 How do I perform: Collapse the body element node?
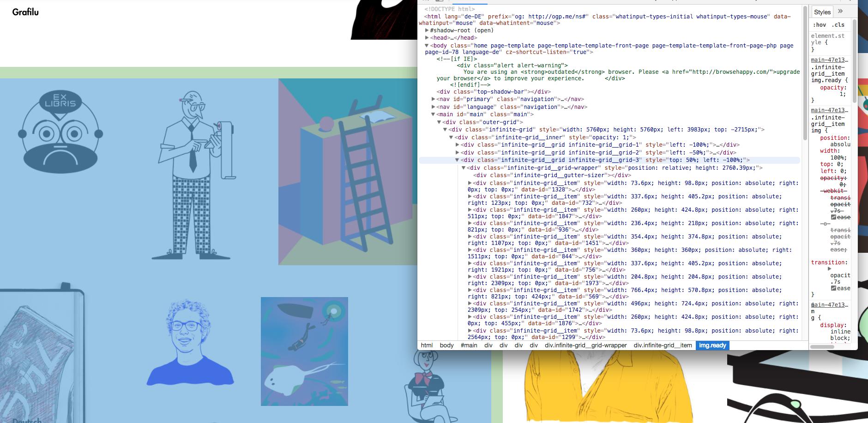pyautogui.click(x=427, y=46)
